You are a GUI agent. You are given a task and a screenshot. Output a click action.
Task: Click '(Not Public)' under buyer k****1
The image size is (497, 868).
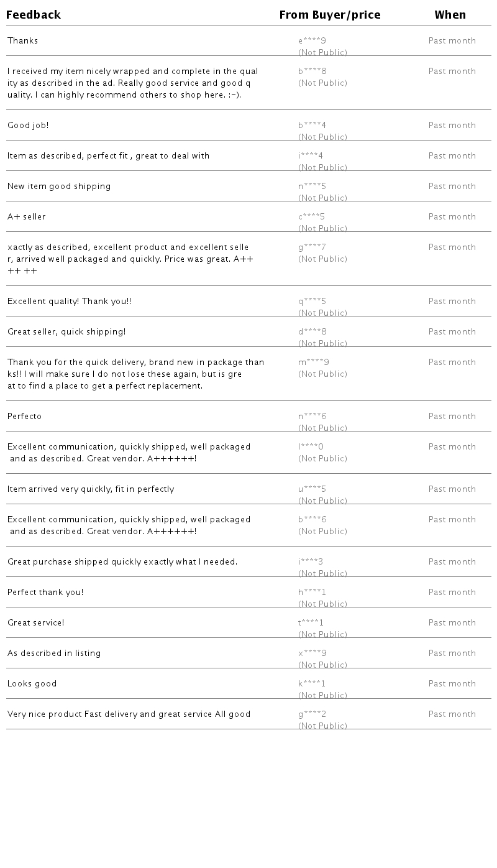tap(322, 695)
